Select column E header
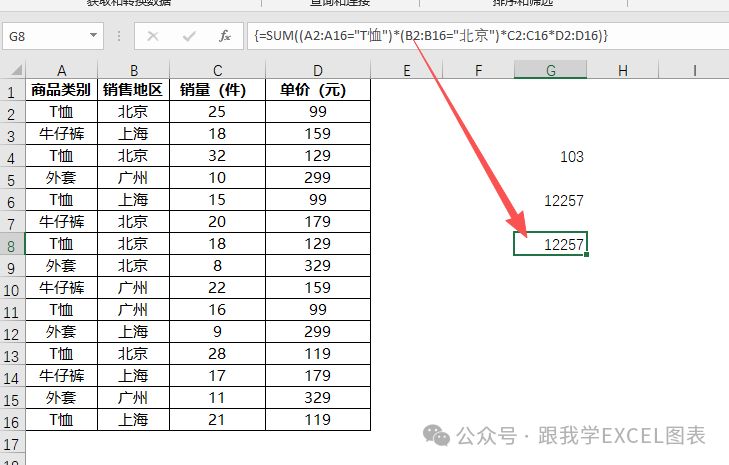This screenshot has height=465, width=729. tap(407, 70)
